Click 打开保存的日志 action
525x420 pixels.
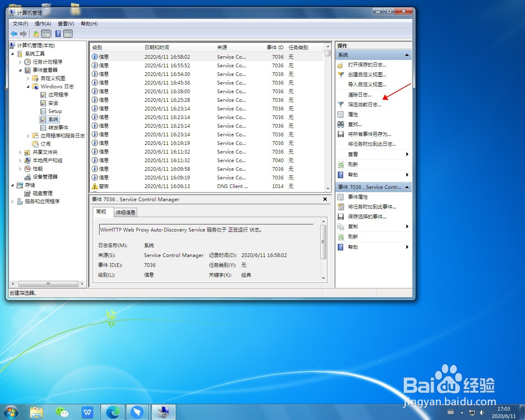(x=367, y=65)
